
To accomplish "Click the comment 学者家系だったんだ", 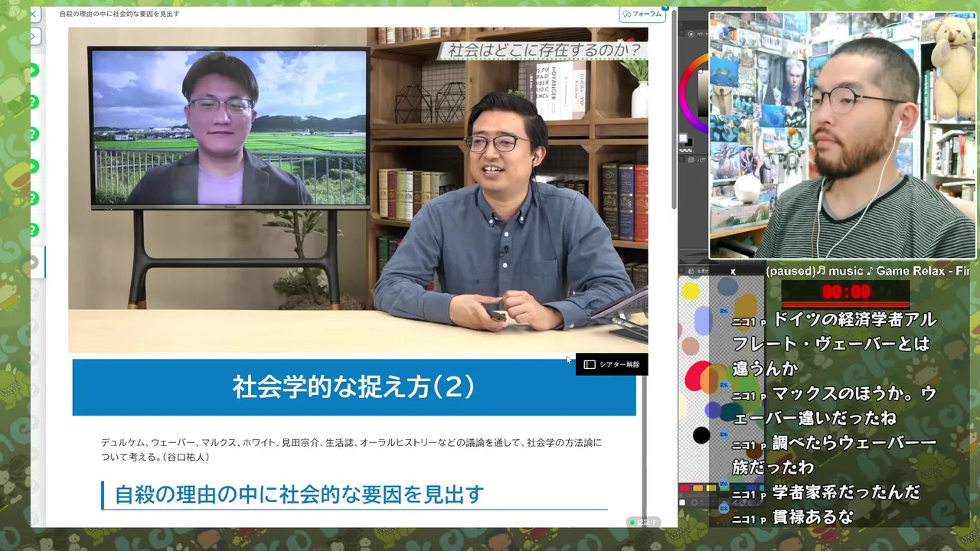I will (x=846, y=492).
